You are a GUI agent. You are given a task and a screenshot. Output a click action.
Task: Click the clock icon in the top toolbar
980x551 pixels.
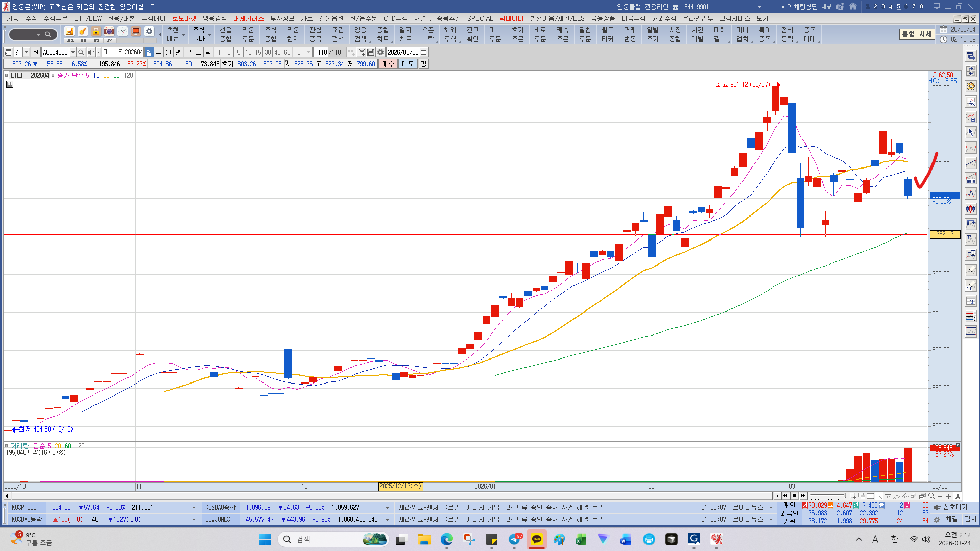click(123, 32)
